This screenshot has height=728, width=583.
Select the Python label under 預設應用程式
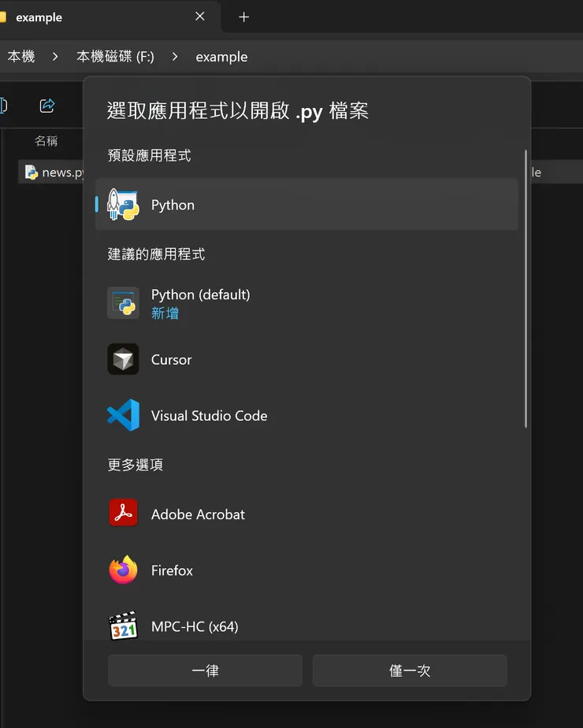173,205
